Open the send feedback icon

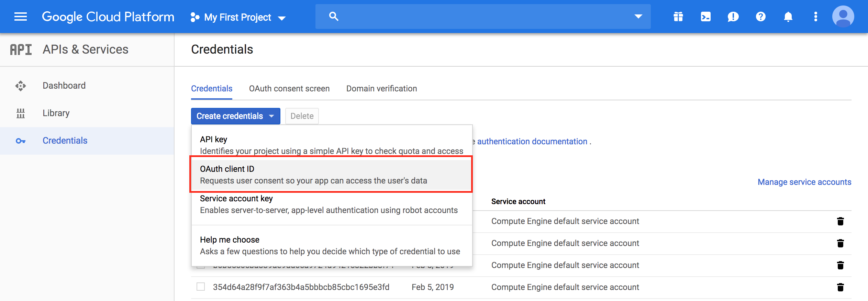[733, 16]
